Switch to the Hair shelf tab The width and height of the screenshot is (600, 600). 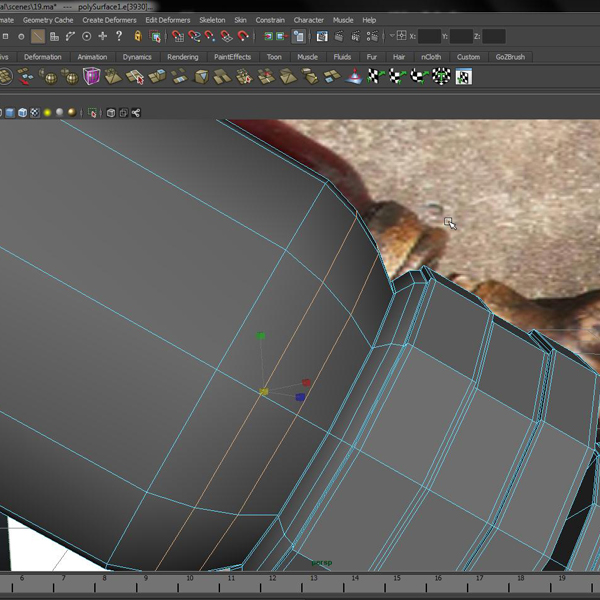(399, 57)
